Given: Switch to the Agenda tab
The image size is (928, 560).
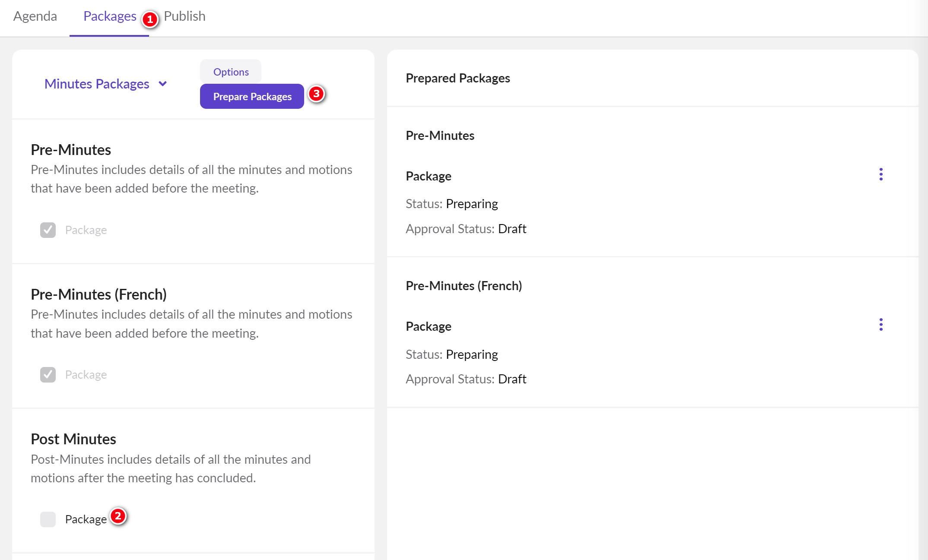Looking at the screenshot, I should (35, 16).
